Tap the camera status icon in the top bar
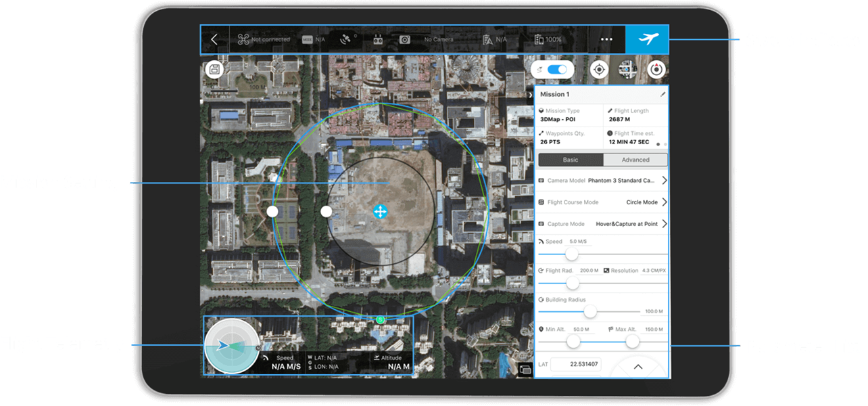The width and height of the screenshot is (868, 406). pyautogui.click(x=404, y=40)
